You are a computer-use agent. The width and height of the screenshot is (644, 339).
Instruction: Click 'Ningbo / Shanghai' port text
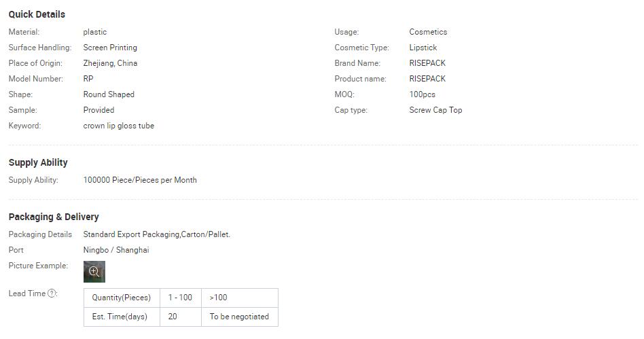(116, 250)
